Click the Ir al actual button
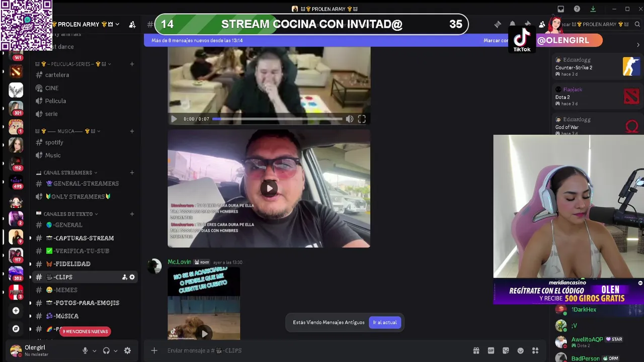644x362 pixels. pyautogui.click(x=385, y=322)
